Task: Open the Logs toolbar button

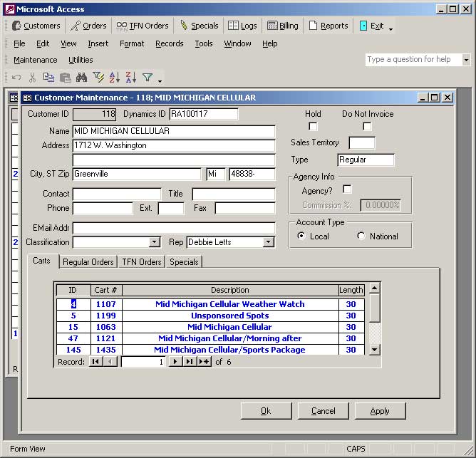Action: [x=242, y=26]
